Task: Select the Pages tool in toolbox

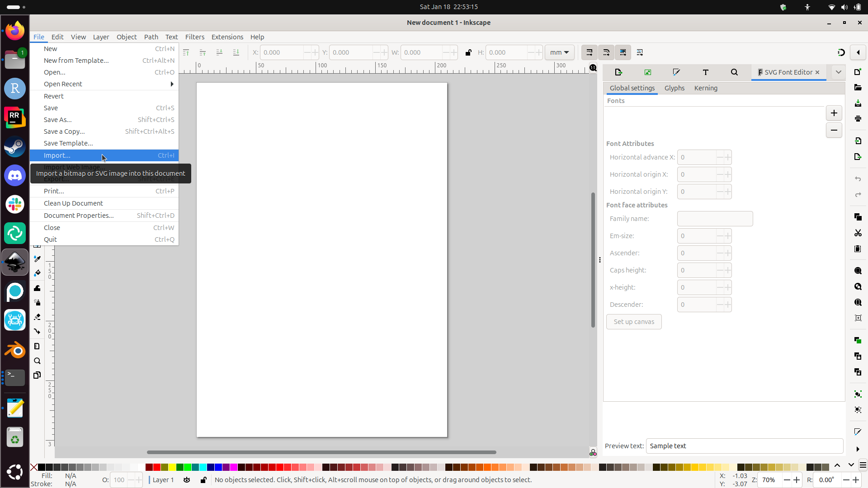Action: pyautogui.click(x=37, y=375)
